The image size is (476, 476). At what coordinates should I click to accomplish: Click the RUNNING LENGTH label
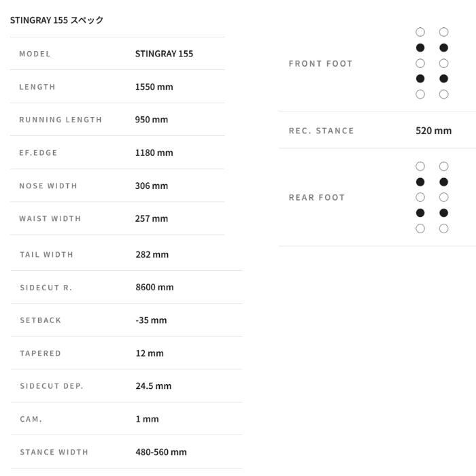coord(61,120)
